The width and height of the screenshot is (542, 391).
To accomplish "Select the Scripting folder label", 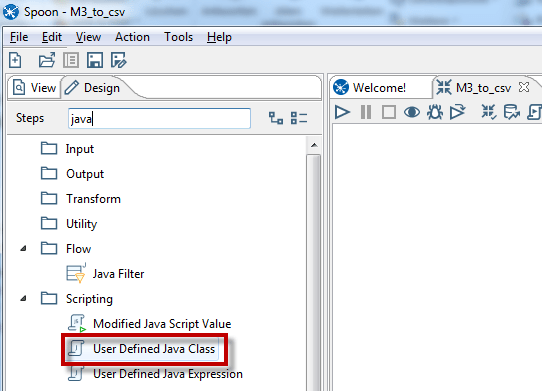I will click(89, 299).
